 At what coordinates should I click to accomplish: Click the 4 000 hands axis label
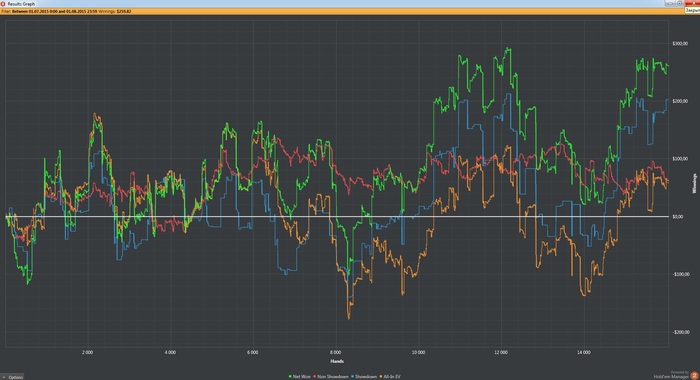pyautogui.click(x=170, y=352)
